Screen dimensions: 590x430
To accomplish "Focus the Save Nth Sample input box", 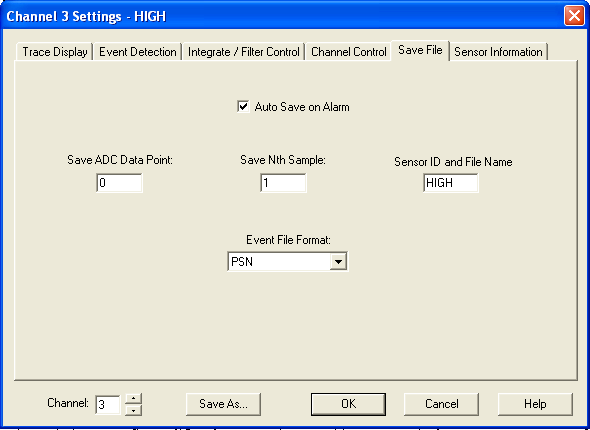I will (283, 183).
